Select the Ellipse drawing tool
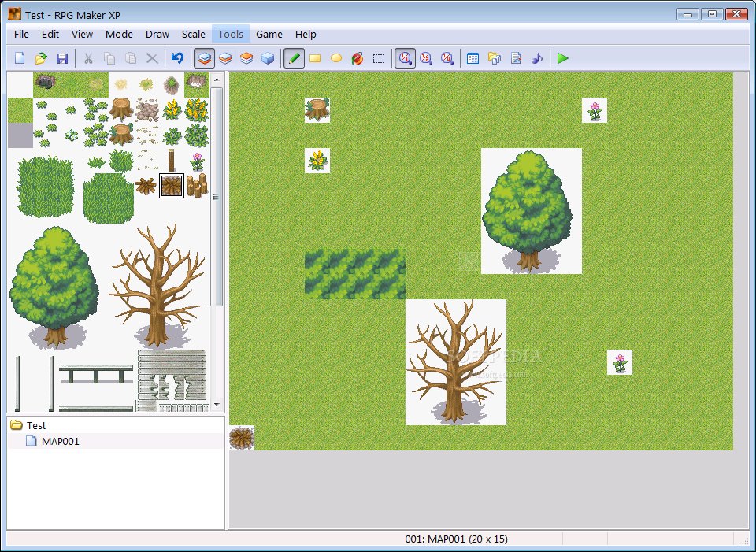Image resolution: width=756 pixels, height=552 pixels. click(336, 58)
